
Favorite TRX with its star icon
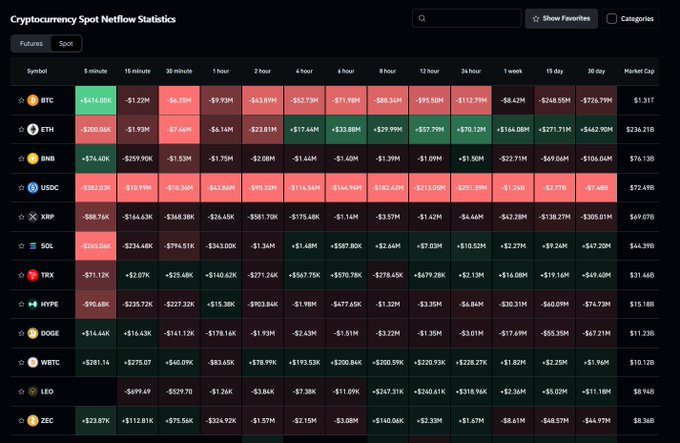[x=21, y=275]
